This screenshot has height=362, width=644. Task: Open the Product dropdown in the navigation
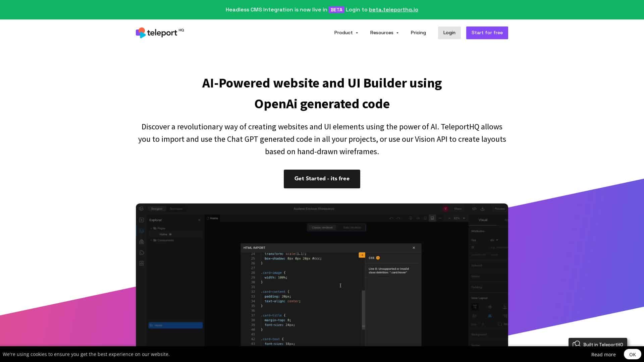point(346,33)
